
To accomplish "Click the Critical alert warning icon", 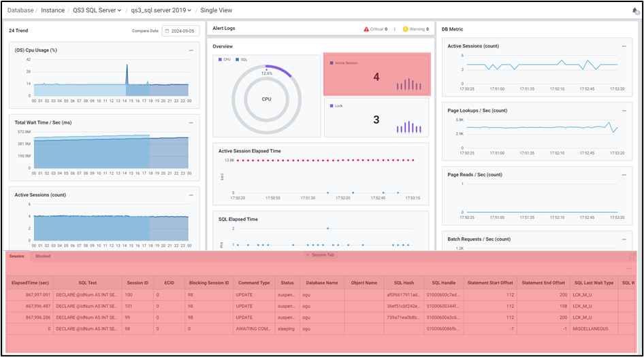I will (366, 29).
